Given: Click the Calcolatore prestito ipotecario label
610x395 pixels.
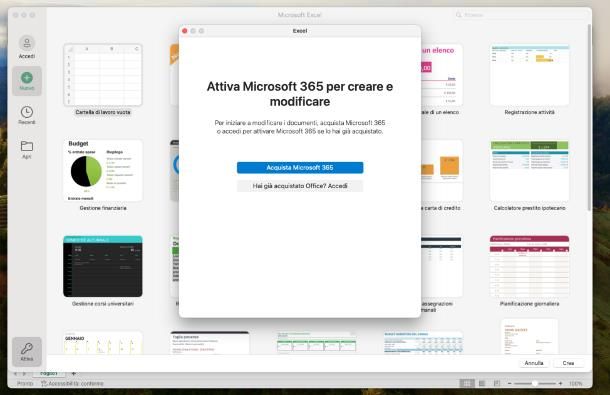Looking at the screenshot, I should pos(529,208).
